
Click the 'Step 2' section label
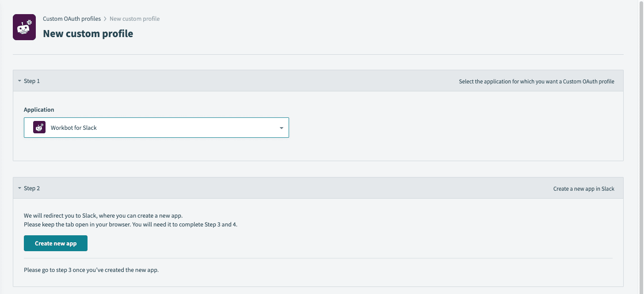click(32, 188)
